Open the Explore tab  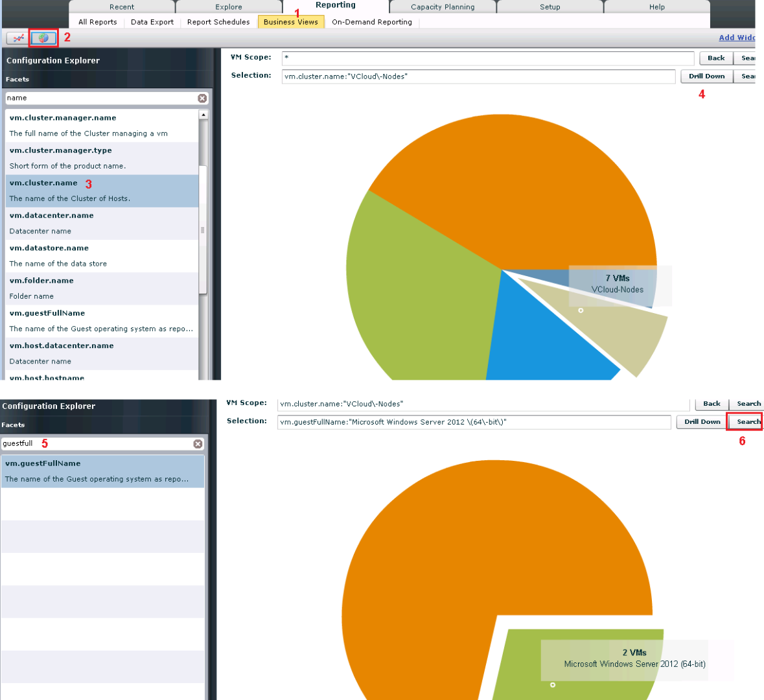[x=229, y=7]
